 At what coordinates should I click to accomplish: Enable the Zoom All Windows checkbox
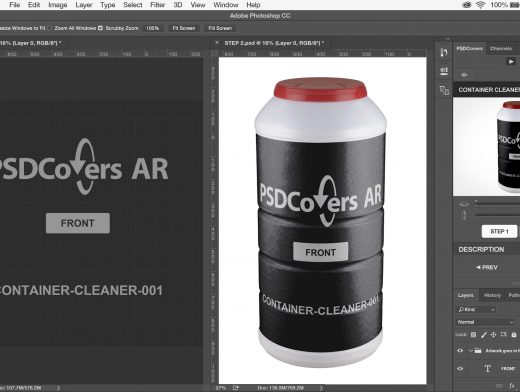coord(50,28)
